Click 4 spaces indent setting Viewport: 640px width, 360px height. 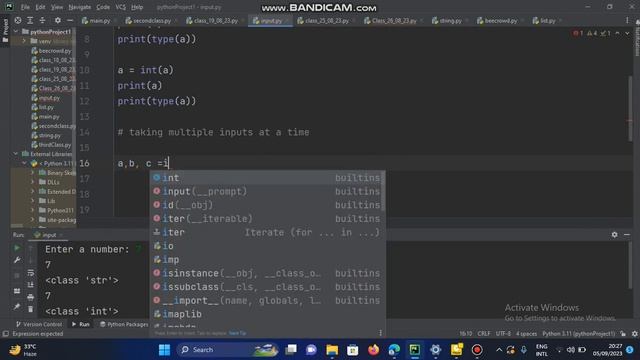click(x=527, y=333)
